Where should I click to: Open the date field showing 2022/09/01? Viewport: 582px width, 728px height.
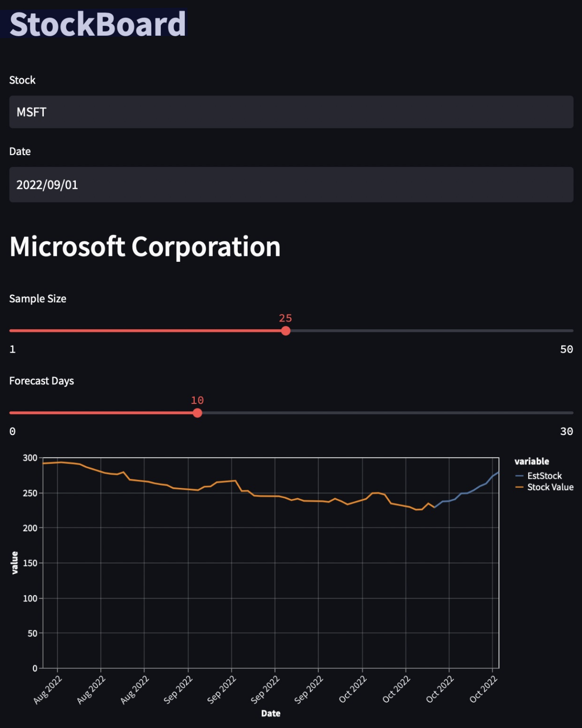point(291,185)
